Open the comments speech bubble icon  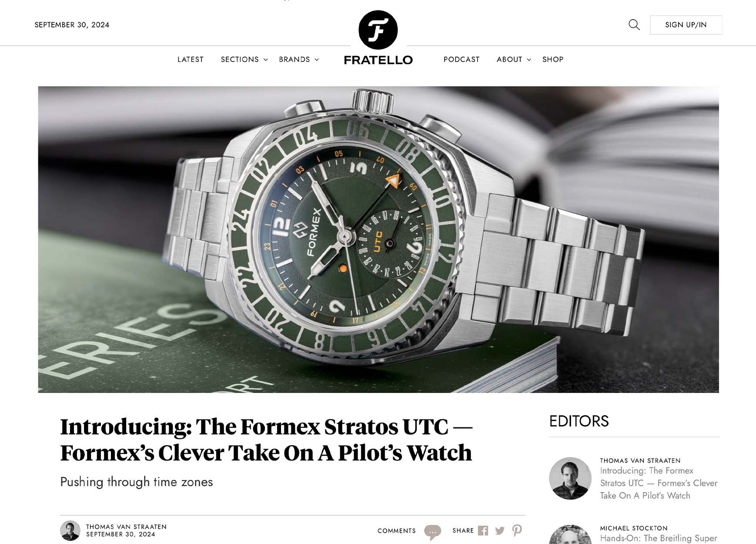pos(432,531)
